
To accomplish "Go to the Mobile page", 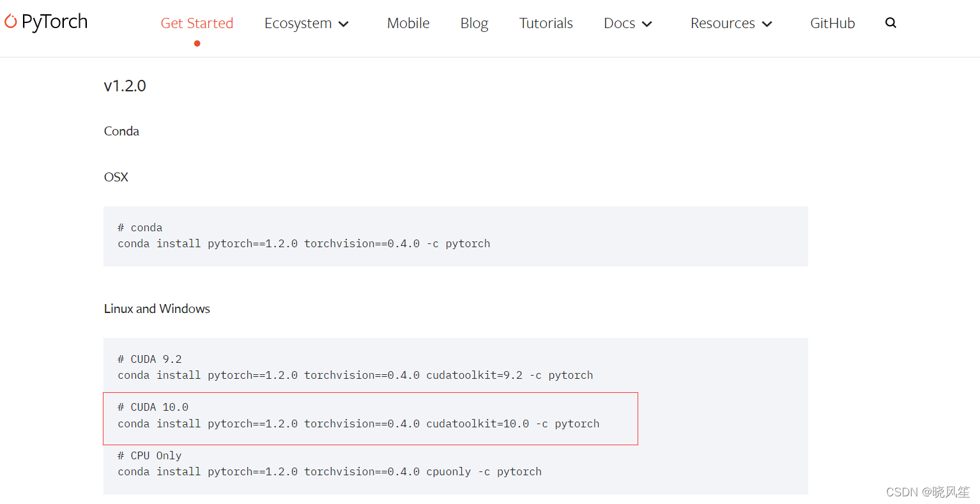I will pyautogui.click(x=408, y=23).
